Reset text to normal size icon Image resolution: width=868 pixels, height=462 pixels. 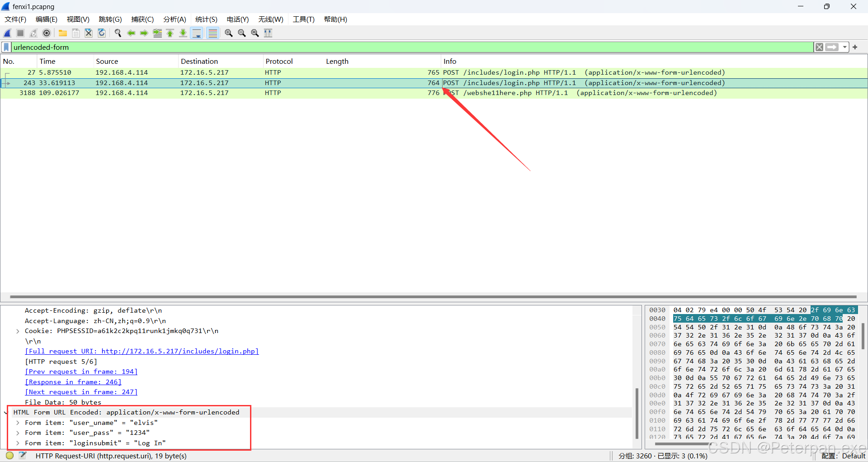[x=255, y=33]
